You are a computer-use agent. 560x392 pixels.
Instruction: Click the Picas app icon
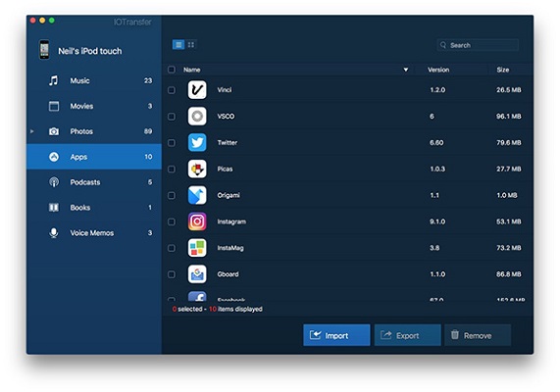197,169
